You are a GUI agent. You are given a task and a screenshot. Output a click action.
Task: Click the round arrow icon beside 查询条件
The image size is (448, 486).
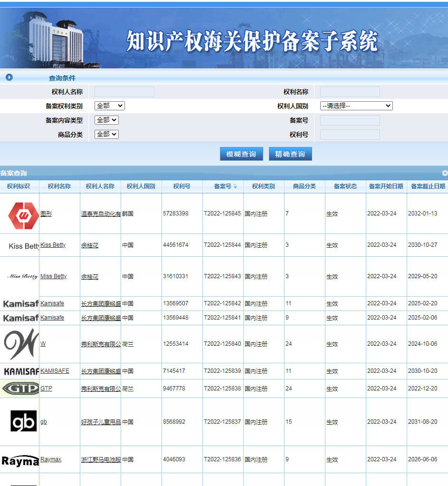[x=10, y=77]
